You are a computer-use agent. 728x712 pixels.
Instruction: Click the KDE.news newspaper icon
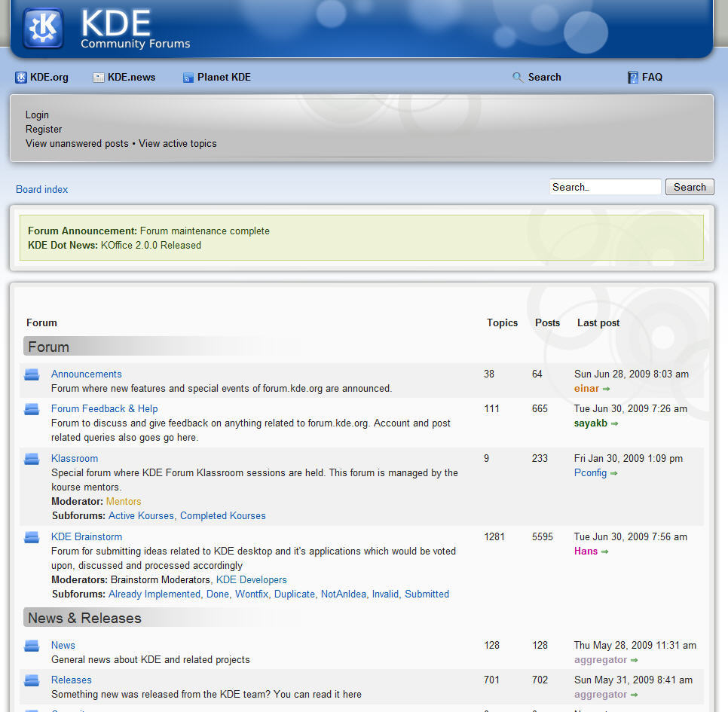click(99, 78)
